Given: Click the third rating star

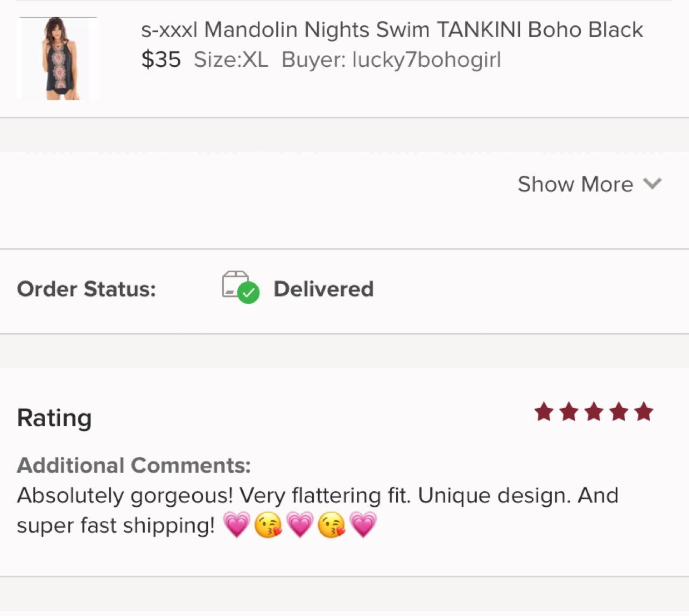Looking at the screenshot, I should [594, 413].
